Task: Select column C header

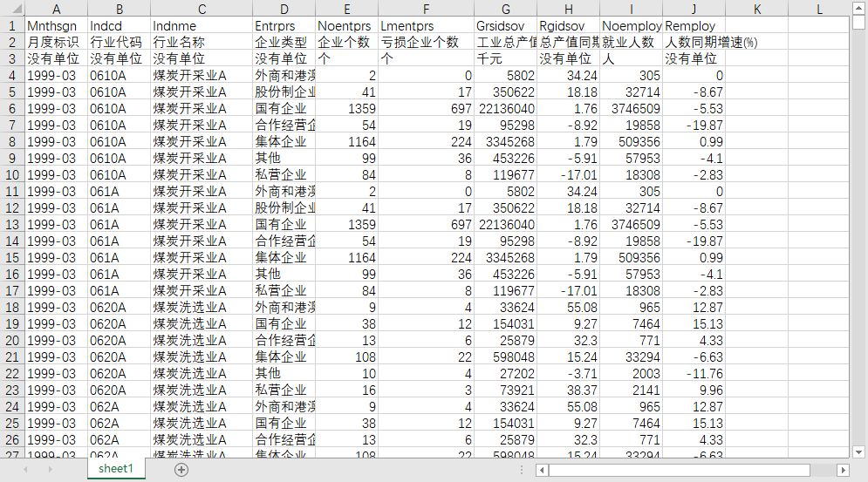Action: (x=202, y=9)
